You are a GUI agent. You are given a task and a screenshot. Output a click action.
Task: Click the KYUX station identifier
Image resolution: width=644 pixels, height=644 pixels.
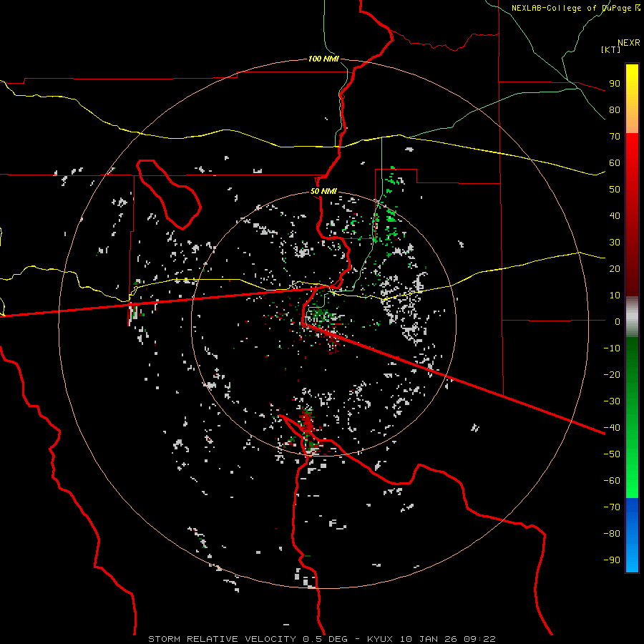(381, 639)
